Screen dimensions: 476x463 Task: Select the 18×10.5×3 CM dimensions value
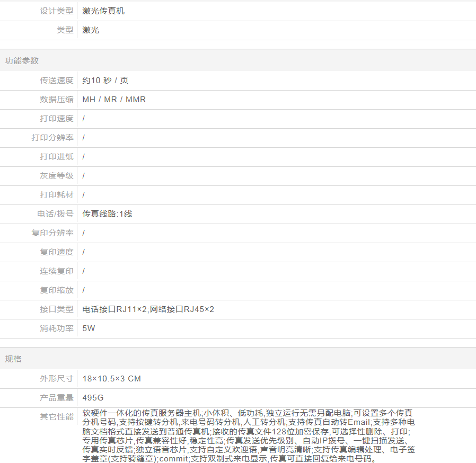click(111, 379)
